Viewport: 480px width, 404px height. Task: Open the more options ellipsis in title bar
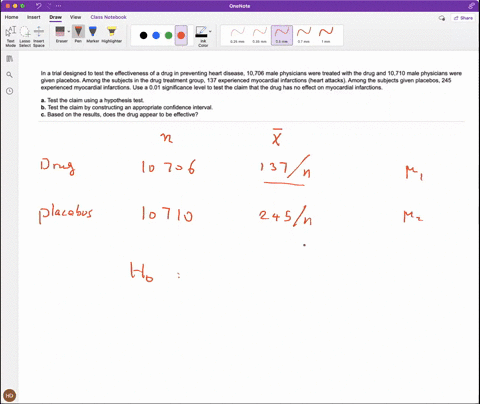click(58, 6)
